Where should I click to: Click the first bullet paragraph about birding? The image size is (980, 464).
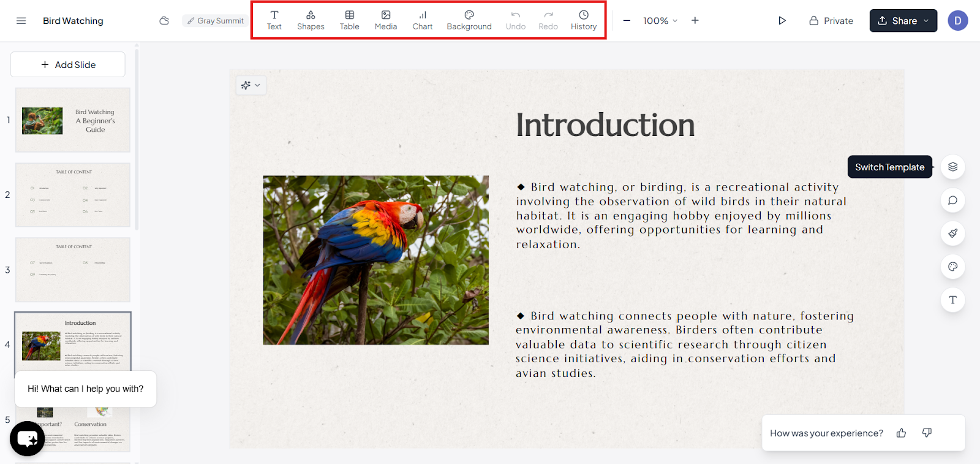682,215
